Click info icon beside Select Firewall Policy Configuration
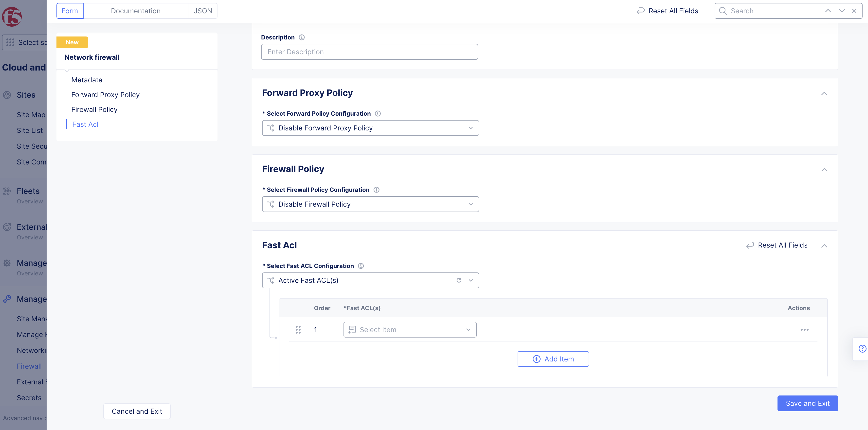Screen dimensions: 868x430 click(376, 190)
